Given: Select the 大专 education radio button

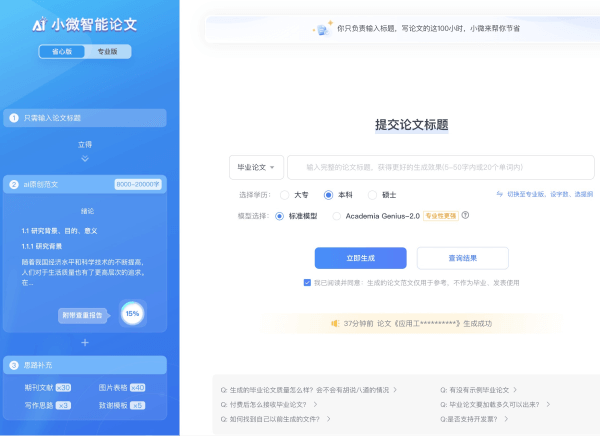Looking at the screenshot, I should (285, 195).
